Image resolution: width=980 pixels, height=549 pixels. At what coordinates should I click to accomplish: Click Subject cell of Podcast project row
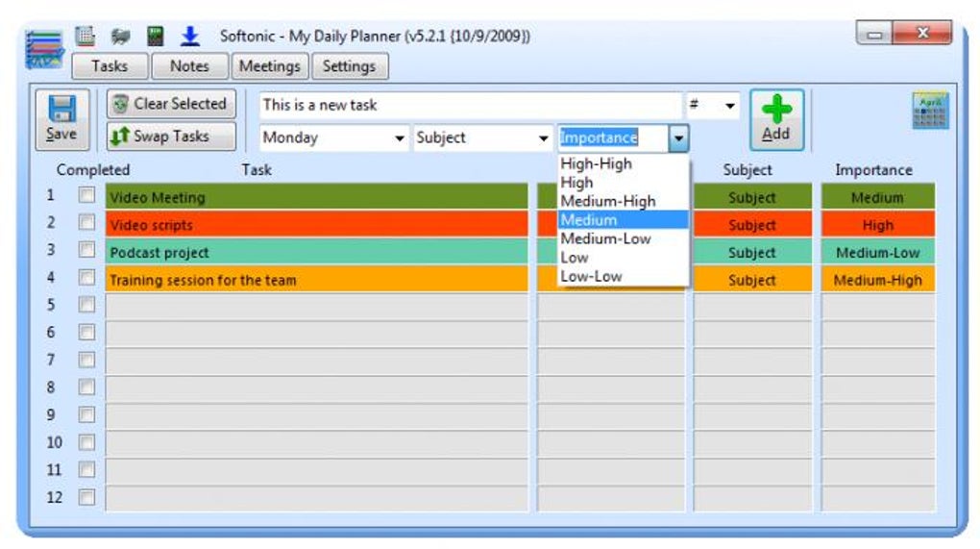[x=752, y=252]
